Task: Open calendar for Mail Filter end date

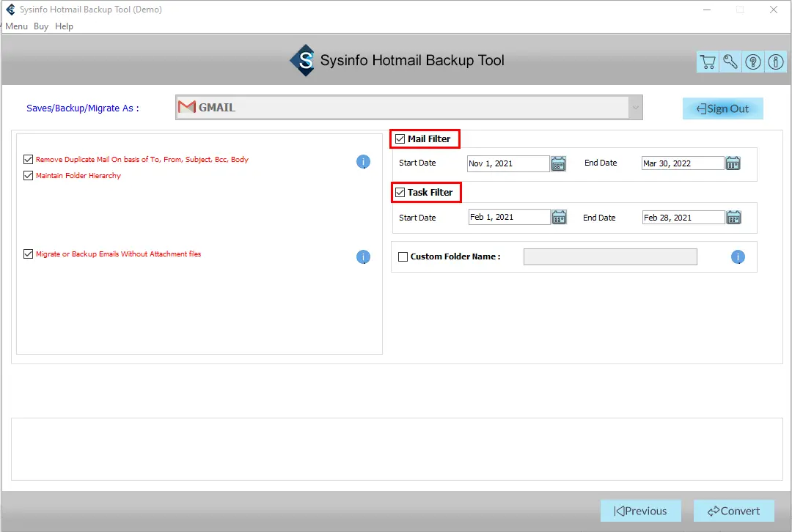Action: (x=733, y=163)
